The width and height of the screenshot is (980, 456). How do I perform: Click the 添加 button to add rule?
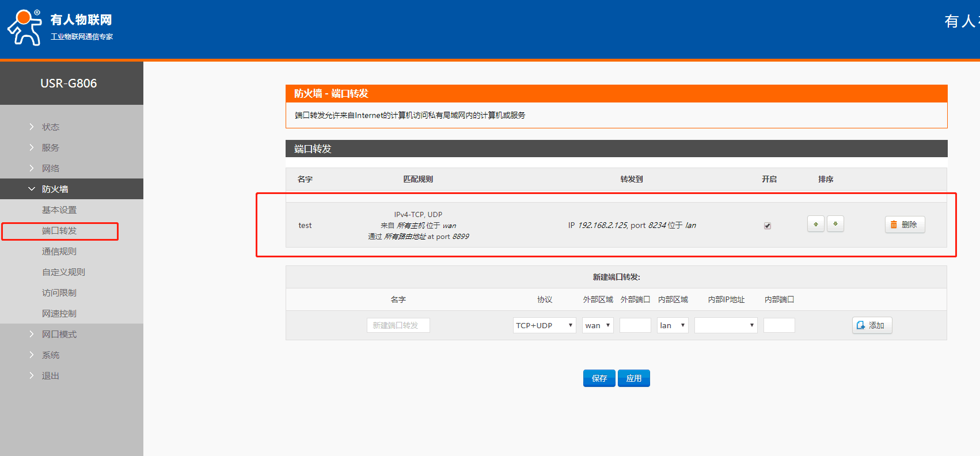(871, 325)
